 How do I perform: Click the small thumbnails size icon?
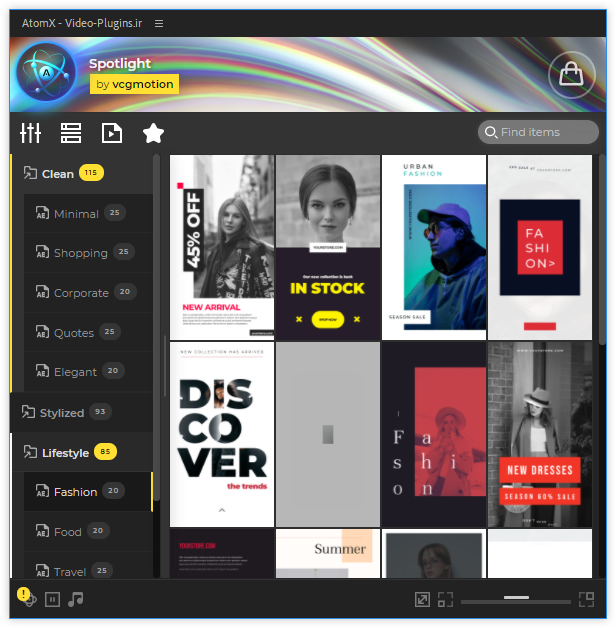tap(445, 600)
